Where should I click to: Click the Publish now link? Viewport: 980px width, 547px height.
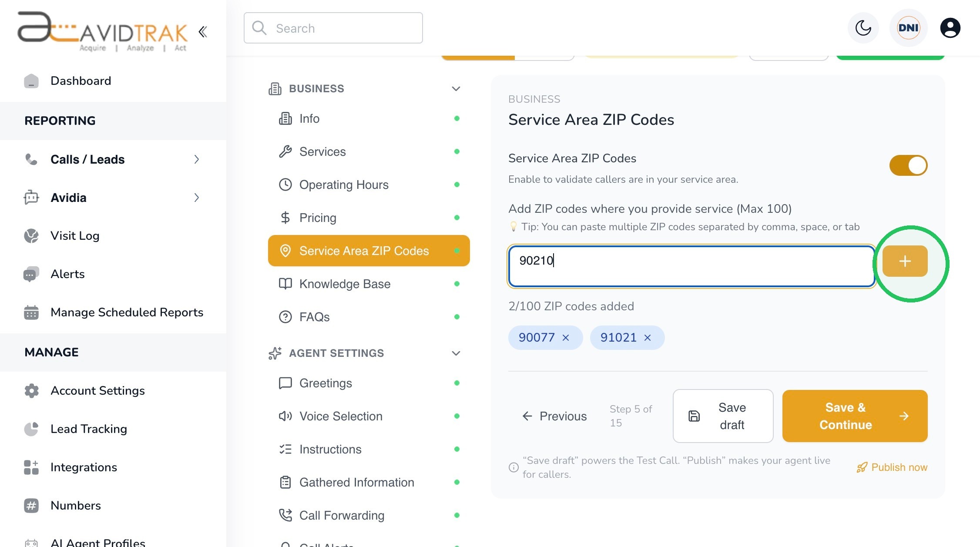(x=892, y=467)
